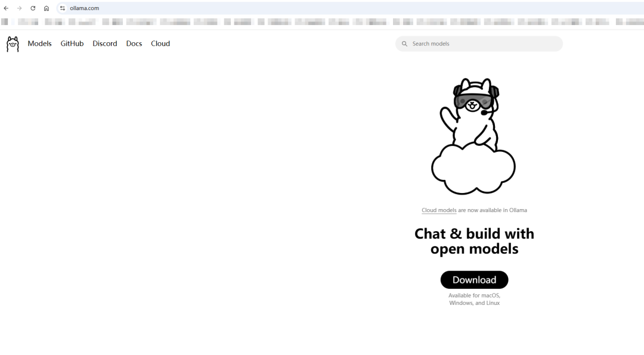Click the browser forward arrow
Image resolution: width=644 pixels, height=355 pixels.
(x=19, y=8)
